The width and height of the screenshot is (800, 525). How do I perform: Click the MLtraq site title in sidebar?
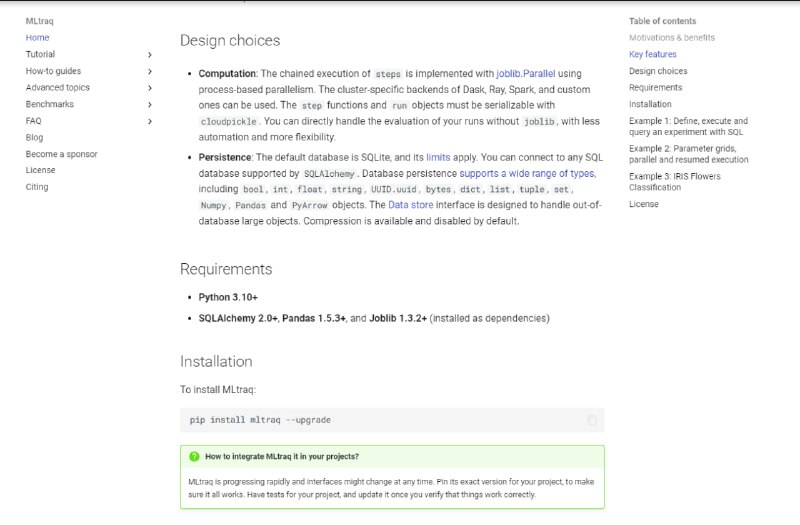point(38,21)
